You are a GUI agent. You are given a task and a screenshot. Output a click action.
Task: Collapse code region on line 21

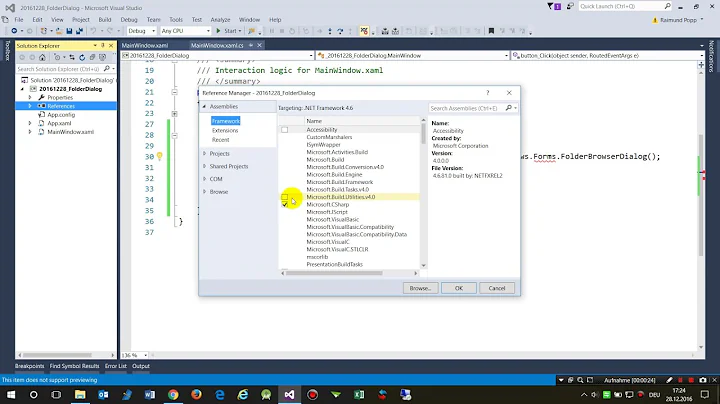(174, 92)
